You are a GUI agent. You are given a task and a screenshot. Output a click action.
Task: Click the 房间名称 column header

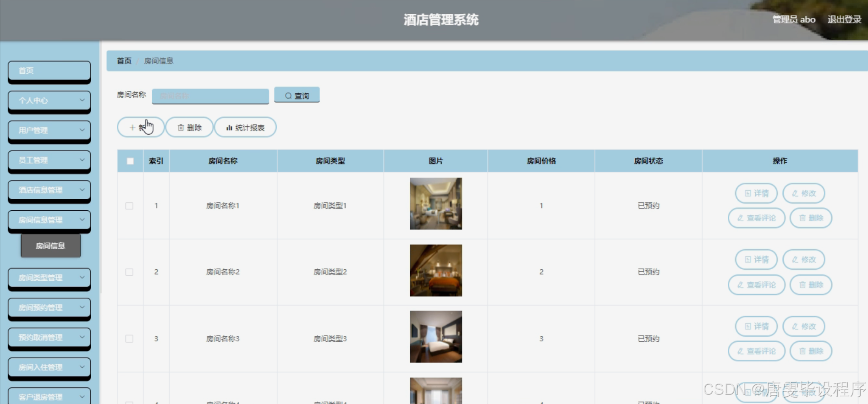coord(223,161)
